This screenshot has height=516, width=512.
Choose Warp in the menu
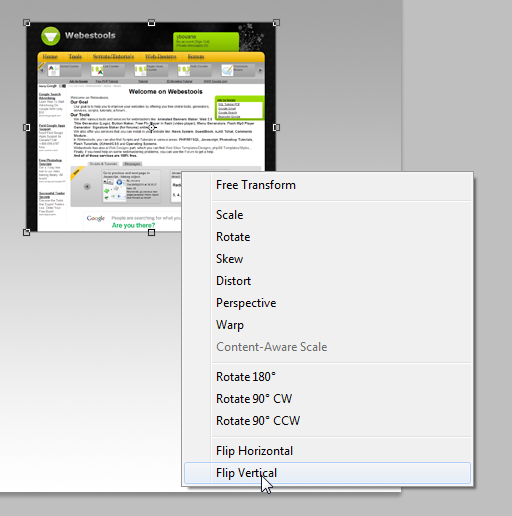(327, 325)
